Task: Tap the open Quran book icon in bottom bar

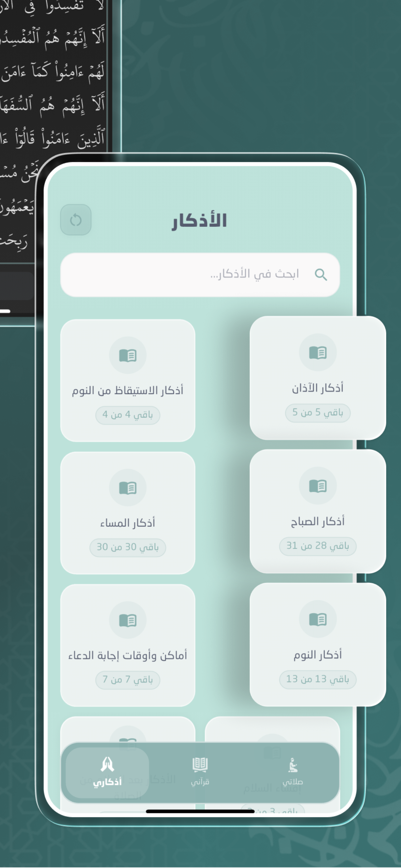Action: 200,765
